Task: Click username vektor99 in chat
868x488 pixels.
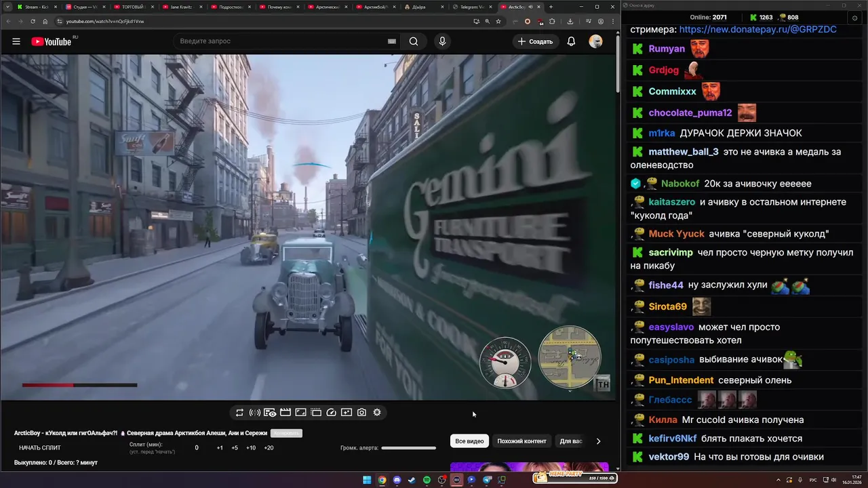Action: (669, 457)
